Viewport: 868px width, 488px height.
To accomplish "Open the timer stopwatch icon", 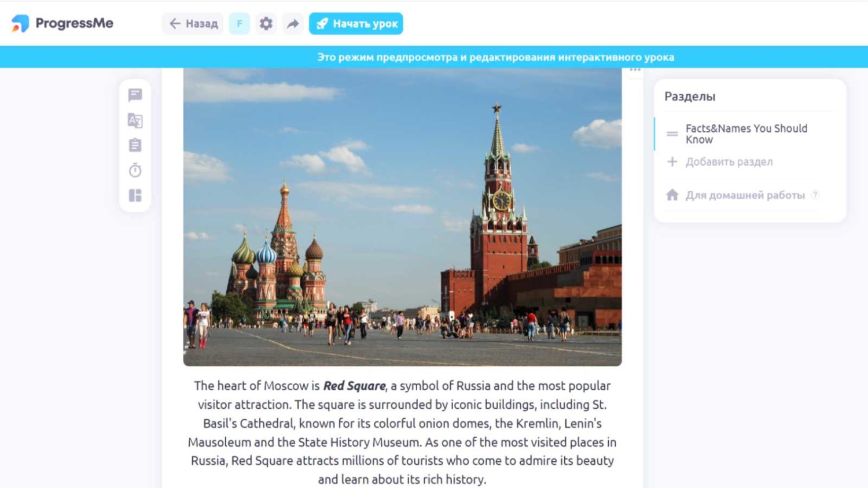I will 135,171.
